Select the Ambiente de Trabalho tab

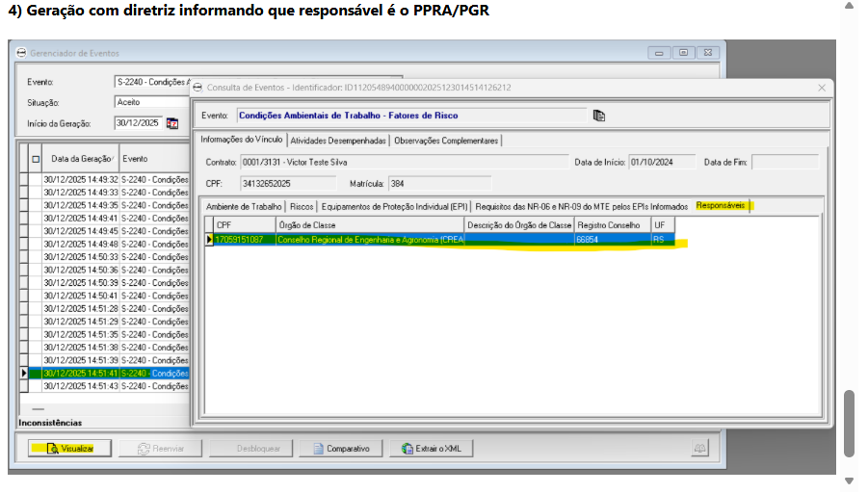point(243,207)
